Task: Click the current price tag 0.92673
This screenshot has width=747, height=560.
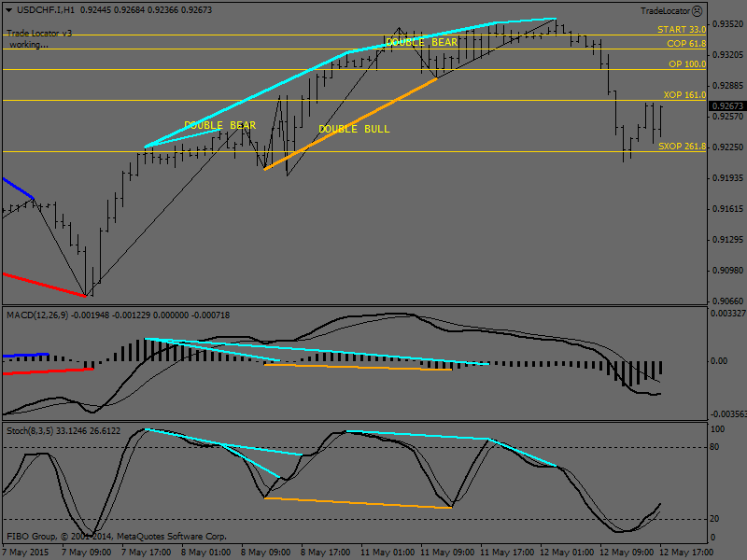Action: (726, 106)
